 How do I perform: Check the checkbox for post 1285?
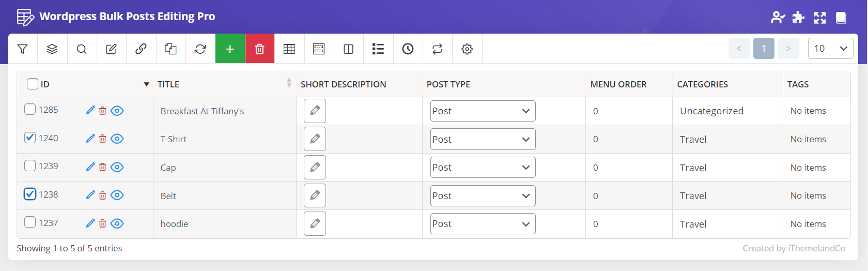tap(30, 109)
